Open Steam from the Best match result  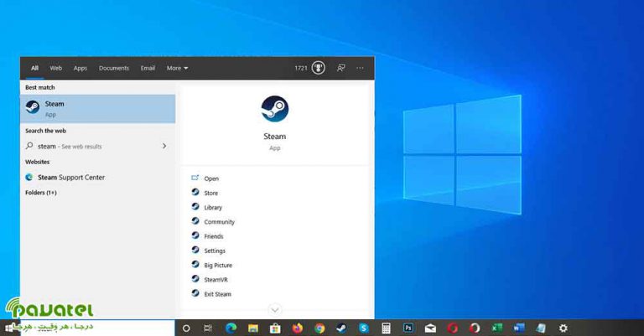coord(98,109)
